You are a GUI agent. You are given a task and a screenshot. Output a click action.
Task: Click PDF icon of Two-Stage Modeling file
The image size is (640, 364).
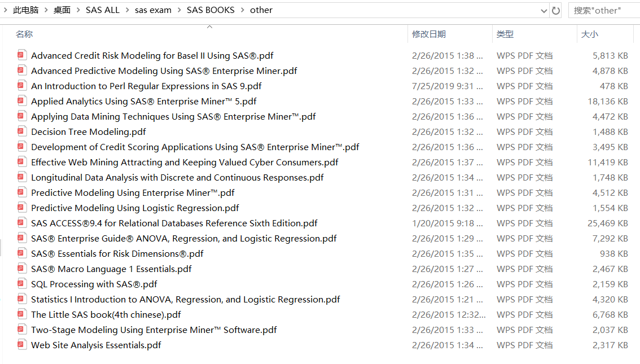click(x=22, y=329)
